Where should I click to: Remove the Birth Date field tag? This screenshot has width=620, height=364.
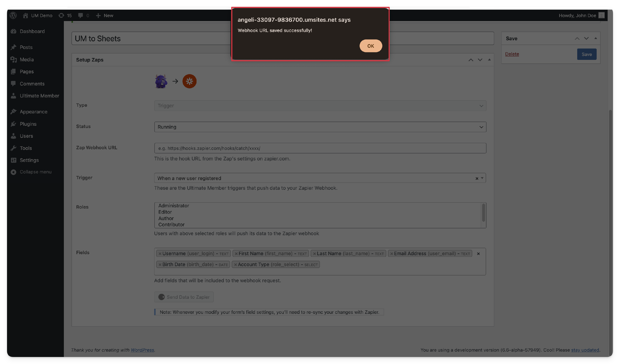[160, 265]
